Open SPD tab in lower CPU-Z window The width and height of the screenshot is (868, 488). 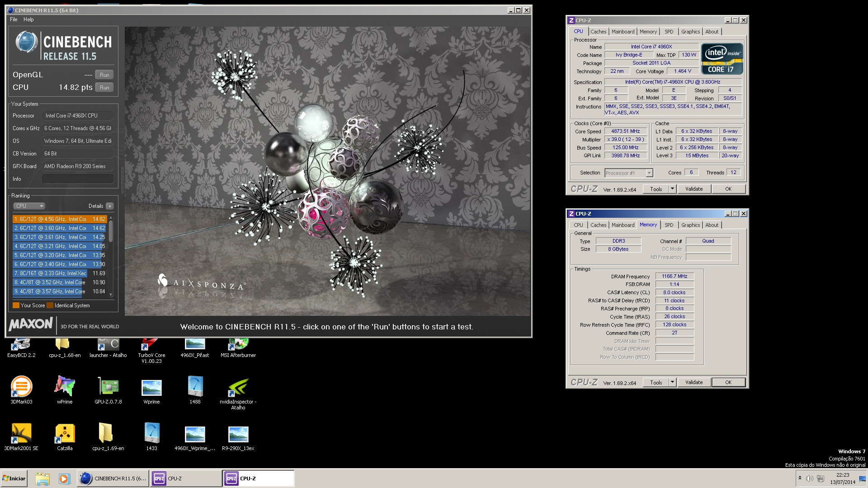[x=669, y=225]
